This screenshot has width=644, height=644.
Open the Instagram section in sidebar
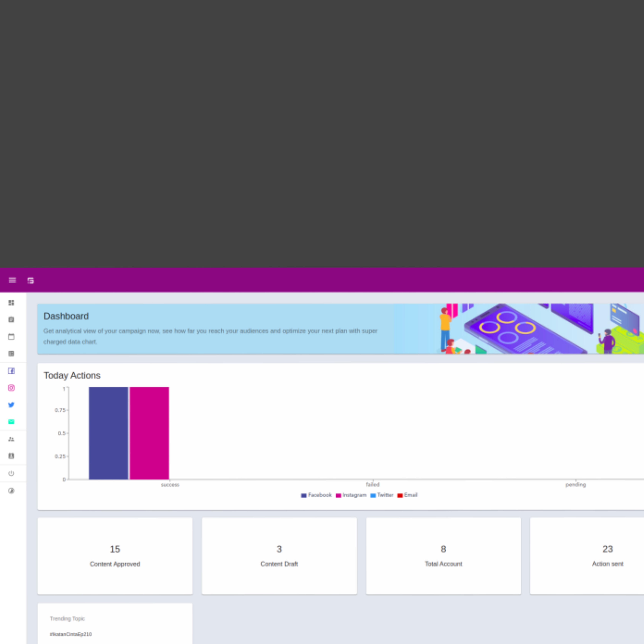(x=11, y=388)
